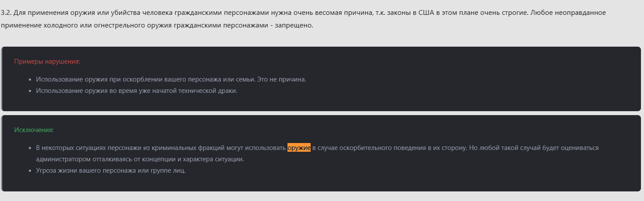This screenshot has height=201, width=644.
Task: Click the bullet dot before "Использование оружия во время"
Action: pos(30,92)
